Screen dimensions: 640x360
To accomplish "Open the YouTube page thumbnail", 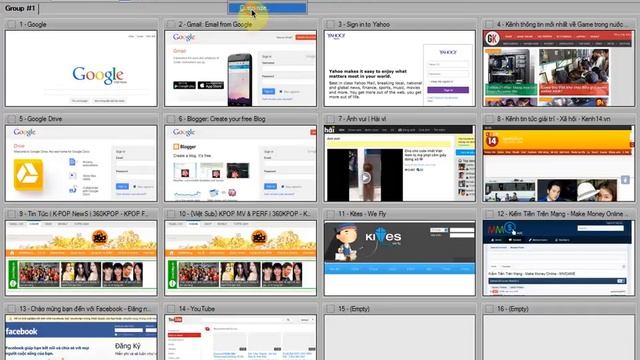I will [x=240, y=338].
